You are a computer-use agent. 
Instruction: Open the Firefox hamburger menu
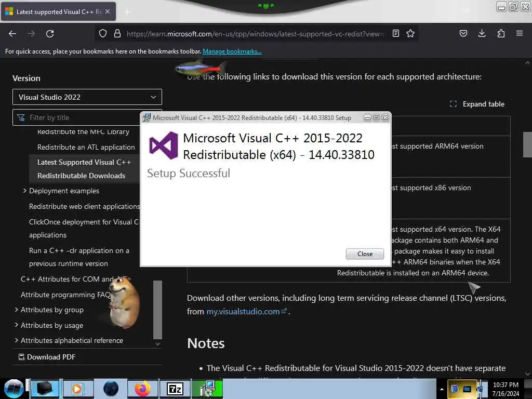coord(520,33)
